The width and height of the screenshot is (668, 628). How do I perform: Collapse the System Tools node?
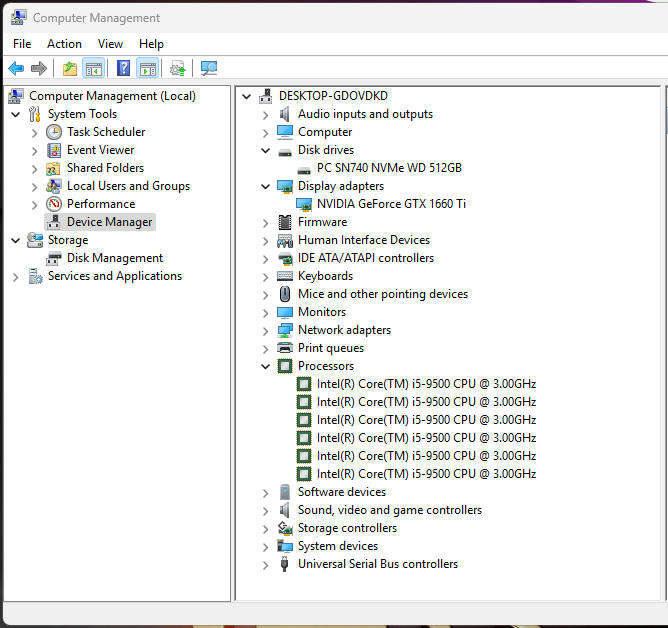point(16,114)
